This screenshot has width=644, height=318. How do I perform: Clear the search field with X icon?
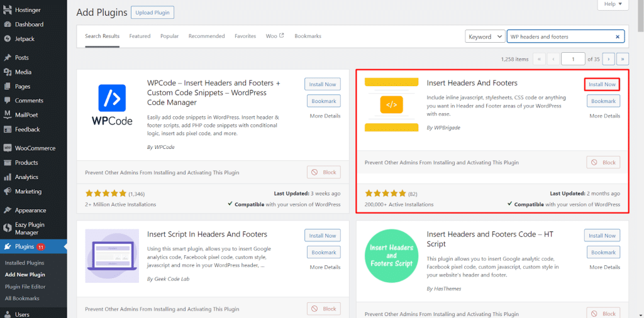(618, 36)
